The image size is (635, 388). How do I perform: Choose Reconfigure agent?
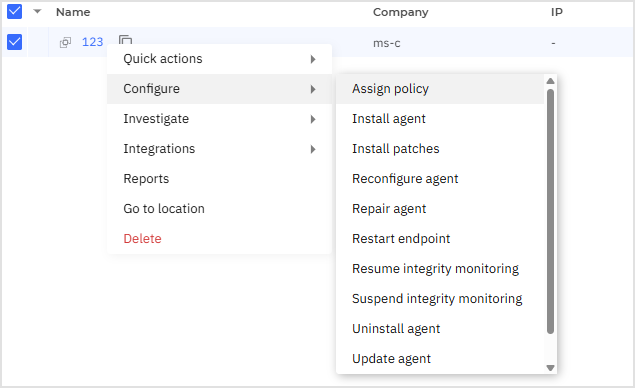(x=440, y=179)
